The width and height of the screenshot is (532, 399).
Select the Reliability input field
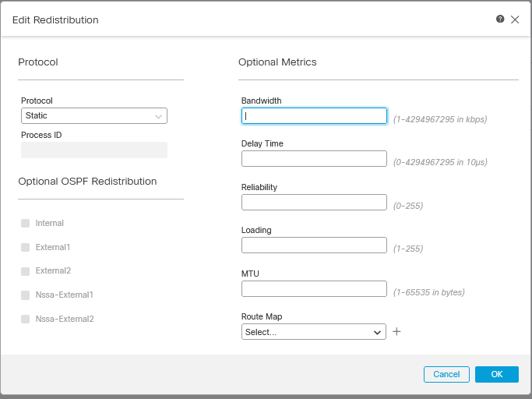pos(314,202)
